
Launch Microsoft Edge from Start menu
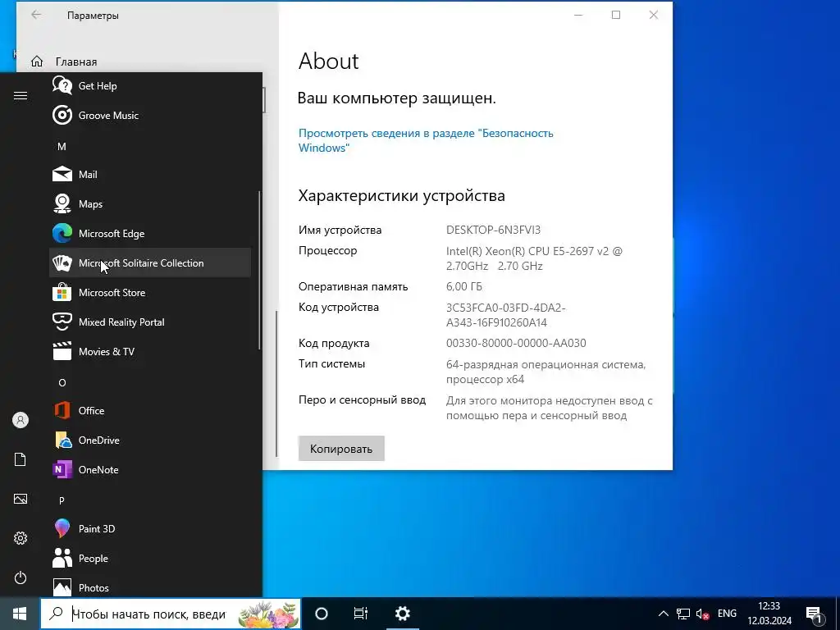click(150, 233)
